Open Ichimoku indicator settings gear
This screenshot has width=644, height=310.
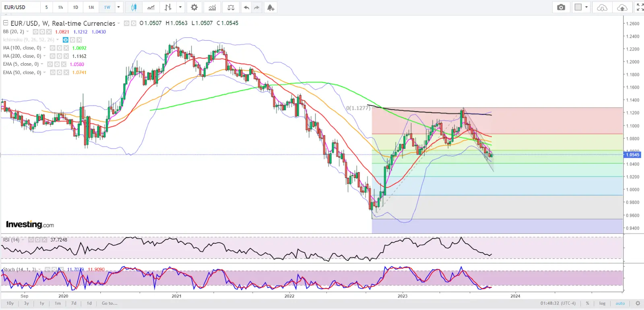tap(72, 40)
